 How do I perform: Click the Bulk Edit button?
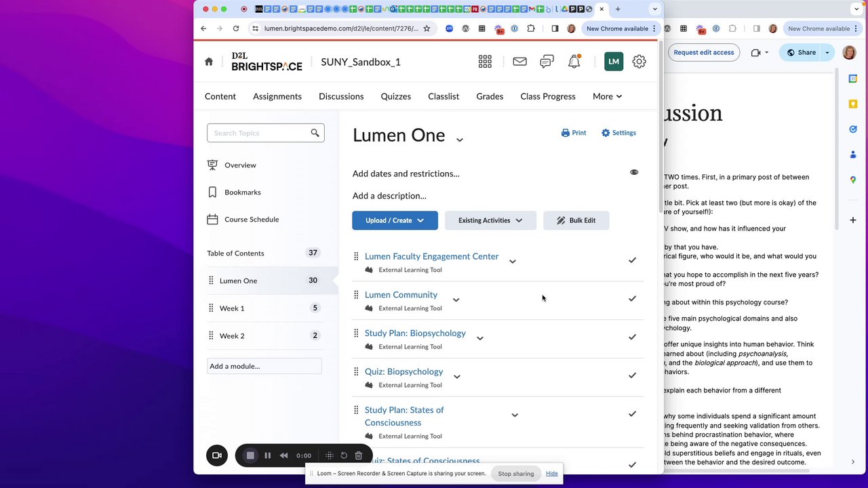pyautogui.click(x=576, y=220)
